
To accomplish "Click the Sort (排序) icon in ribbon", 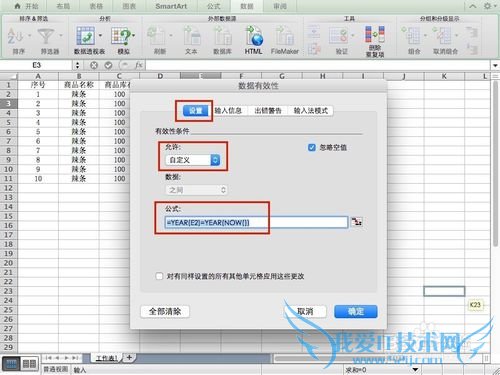I will [x=15, y=36].
